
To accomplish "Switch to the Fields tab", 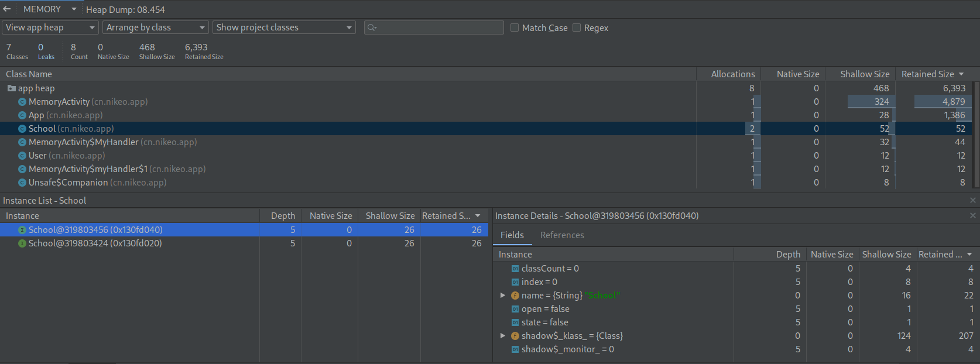I will pos(512,235).
